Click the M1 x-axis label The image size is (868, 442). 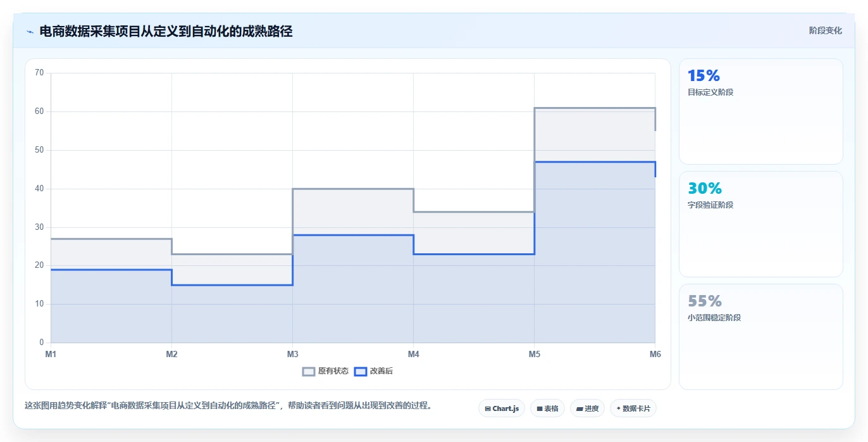51,354
